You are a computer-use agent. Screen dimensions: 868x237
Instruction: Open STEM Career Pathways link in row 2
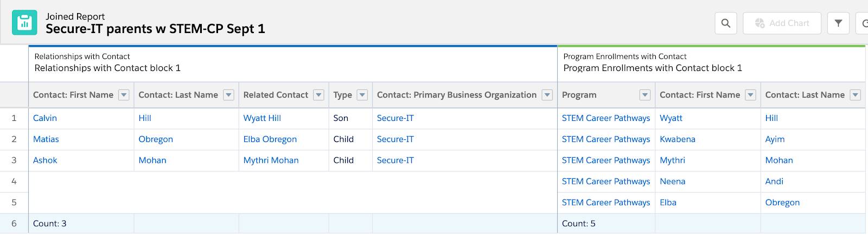(x=606, y=139)
